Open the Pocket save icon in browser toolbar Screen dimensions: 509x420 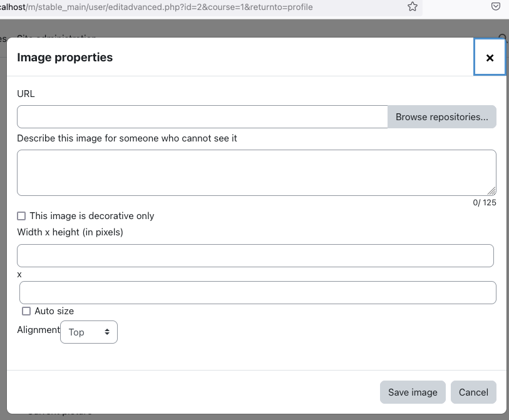point(495,6)
